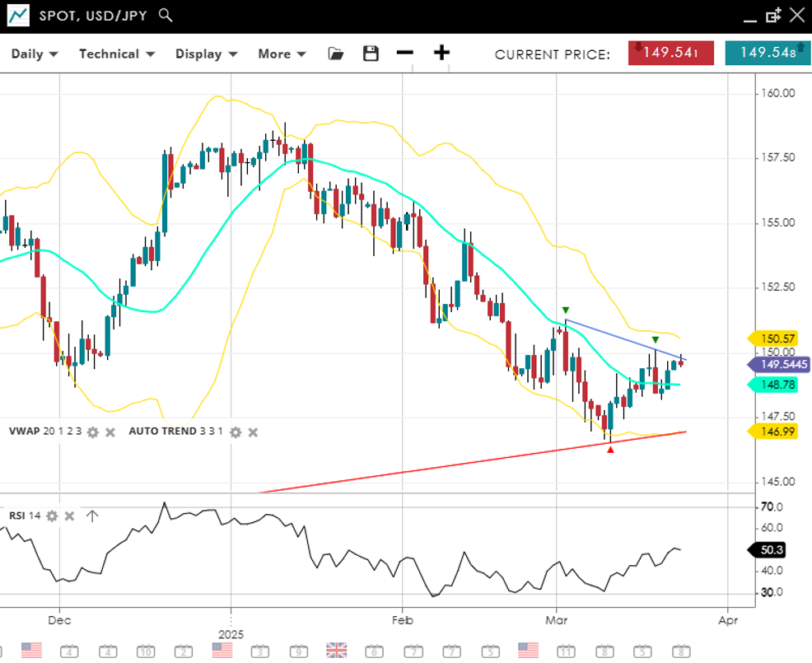
Task: Click the red sell price 149.54 button
Action: (x=671, y=53)
